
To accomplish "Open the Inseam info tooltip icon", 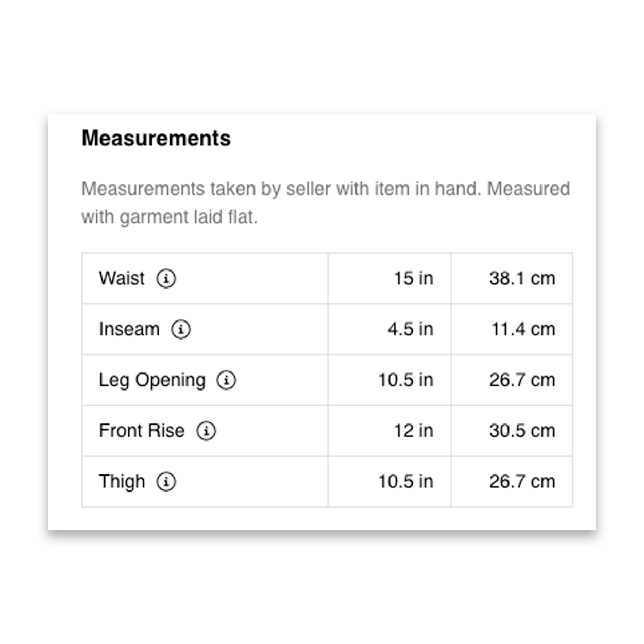I will [x=181, y=329].
